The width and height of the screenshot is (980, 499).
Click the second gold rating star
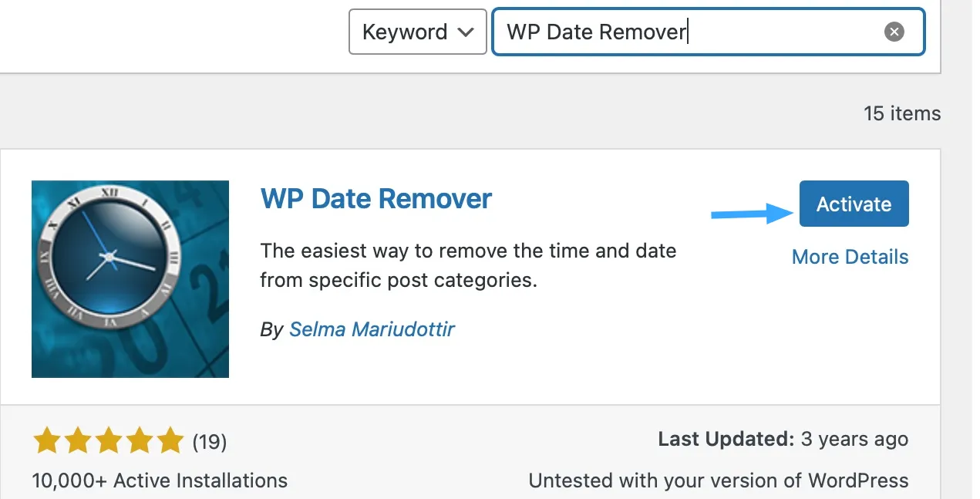[x=77, y=441]
